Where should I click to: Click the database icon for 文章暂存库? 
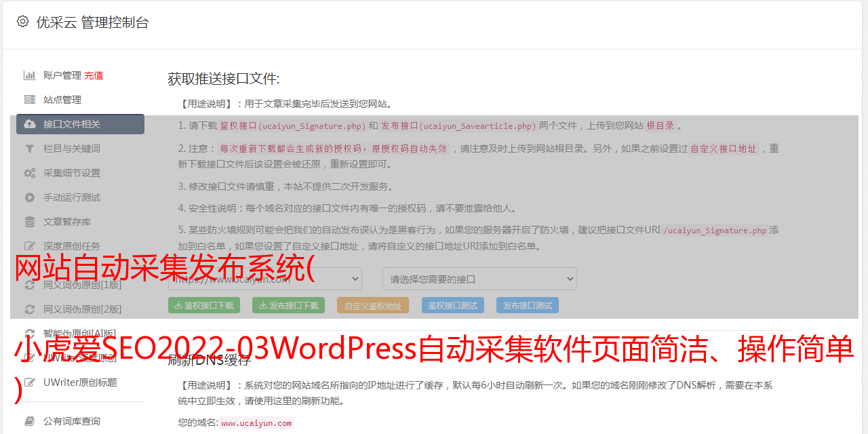pos(30,222)
